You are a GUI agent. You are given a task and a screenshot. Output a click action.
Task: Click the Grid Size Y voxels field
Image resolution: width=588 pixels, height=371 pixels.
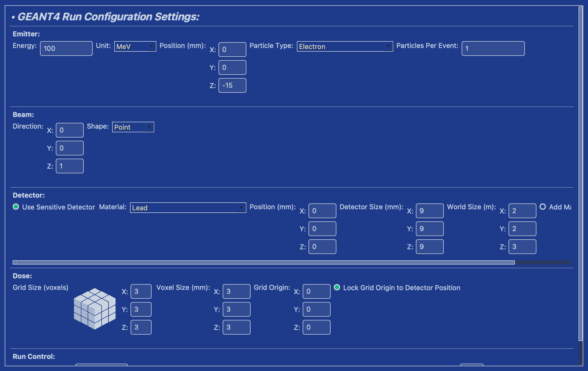[x=141, y=309]
